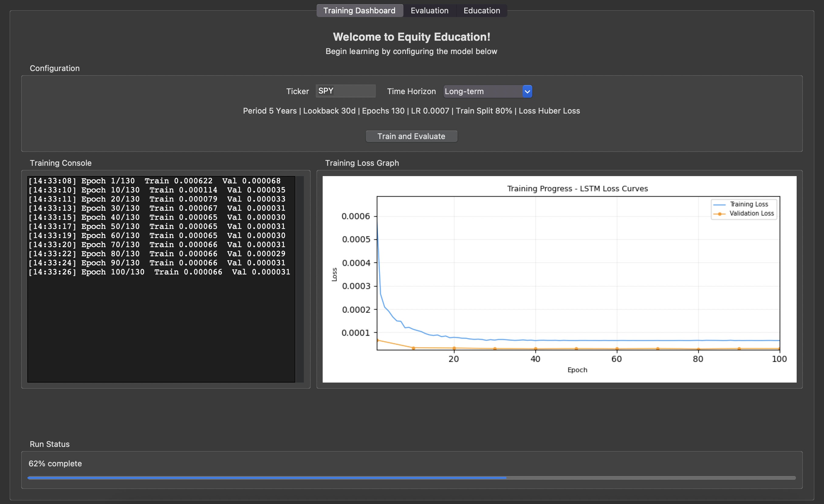824x504 pixels.
Task: Click inside the Training Console output area
Action: point(160,318)
